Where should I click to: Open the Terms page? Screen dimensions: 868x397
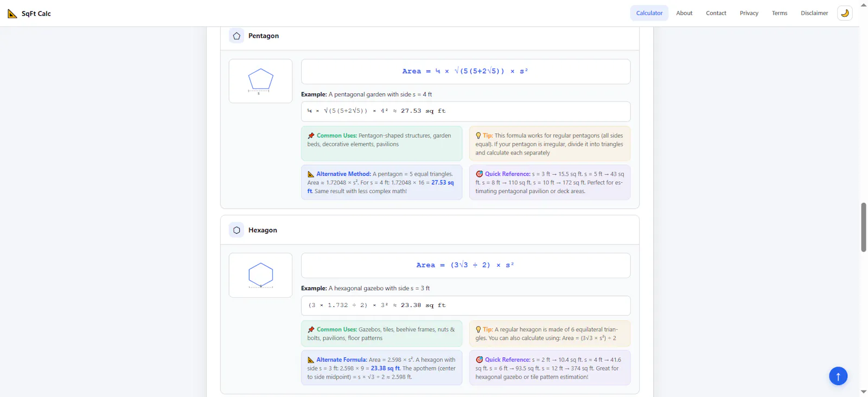tap(780, 13)
